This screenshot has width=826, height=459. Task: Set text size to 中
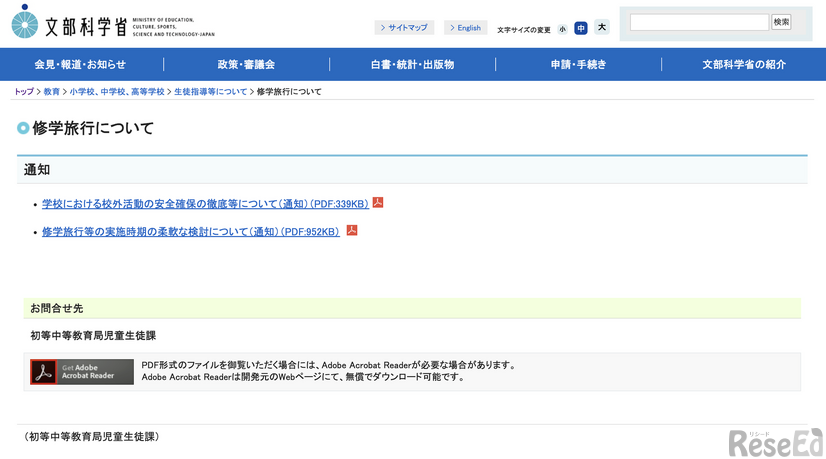coord(581,28)
